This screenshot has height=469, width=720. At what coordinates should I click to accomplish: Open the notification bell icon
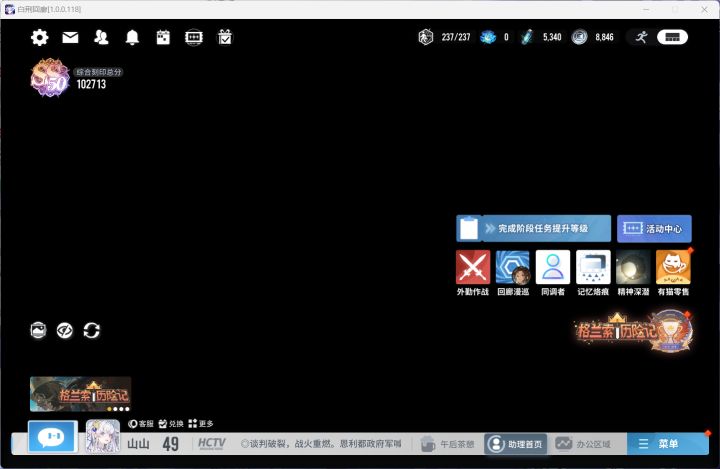tap(132, 37)
